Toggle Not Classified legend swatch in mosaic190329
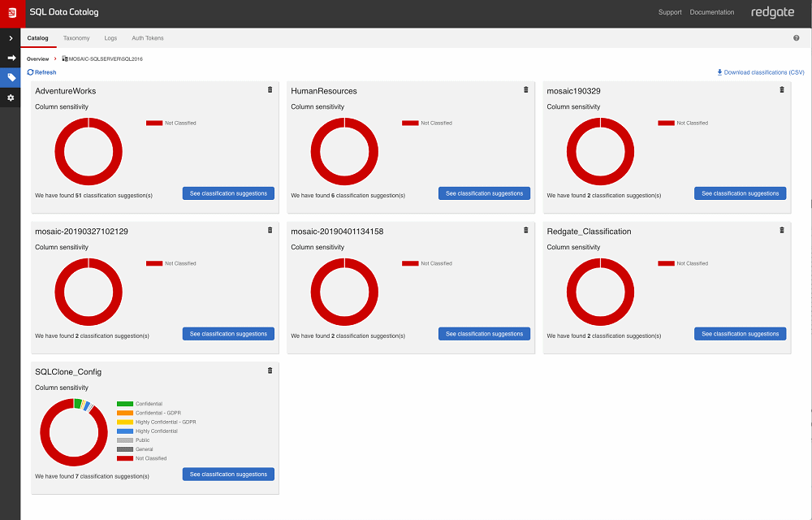 (666, 123)
